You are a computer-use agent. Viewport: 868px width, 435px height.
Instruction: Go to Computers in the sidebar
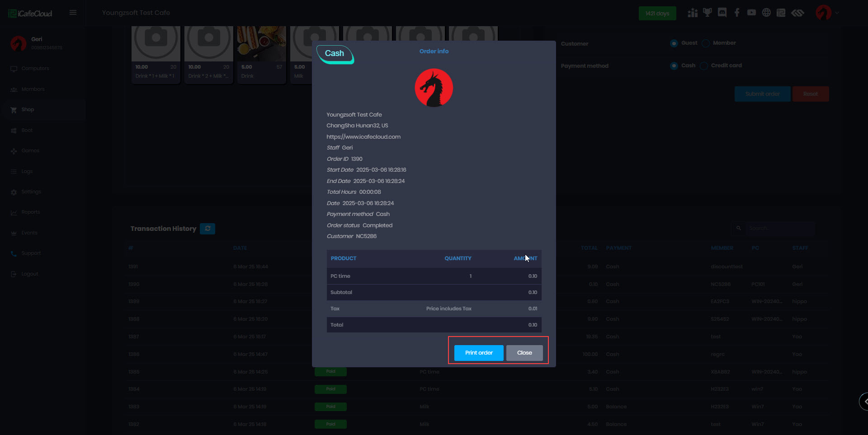pyautogui.click(x=35, y=69)
